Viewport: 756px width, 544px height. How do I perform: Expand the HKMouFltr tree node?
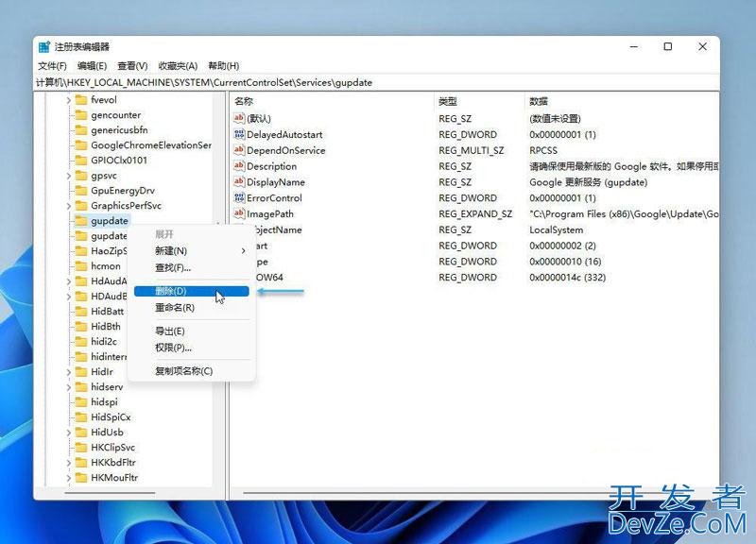tap(68, 478)
